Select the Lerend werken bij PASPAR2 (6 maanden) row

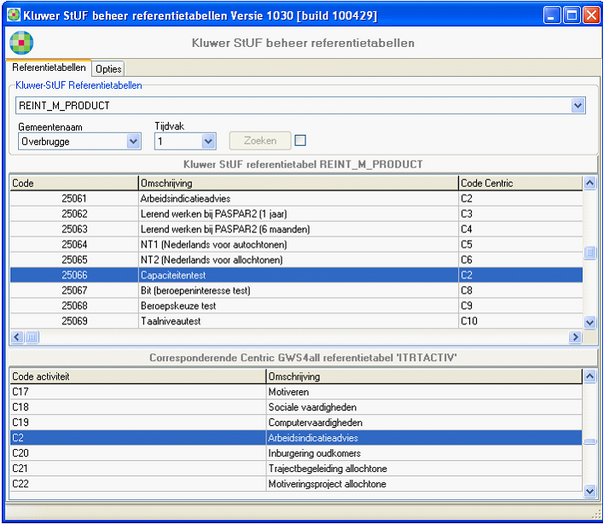(296, 229)
